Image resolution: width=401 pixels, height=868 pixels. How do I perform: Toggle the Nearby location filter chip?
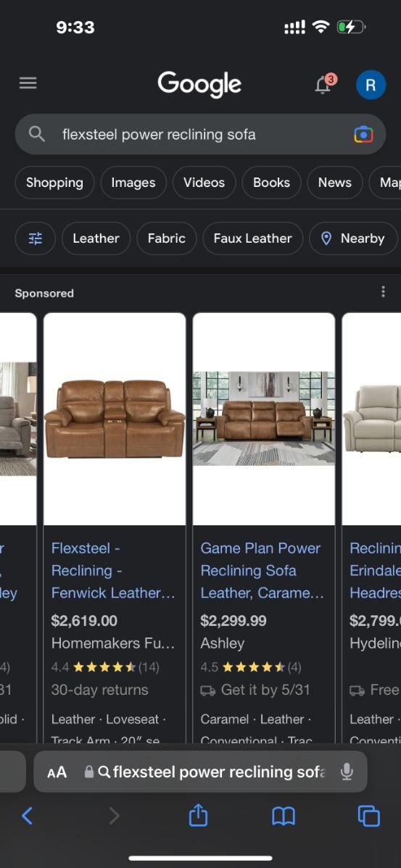353,238
